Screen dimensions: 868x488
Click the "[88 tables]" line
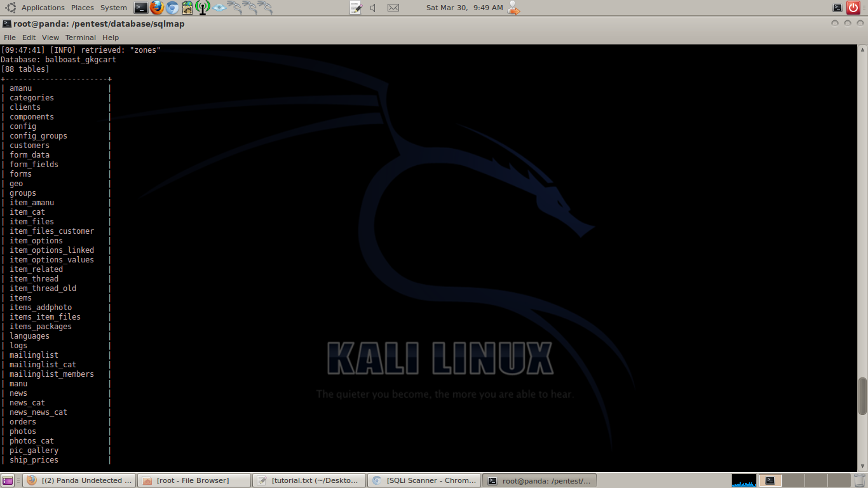[25, 69]
